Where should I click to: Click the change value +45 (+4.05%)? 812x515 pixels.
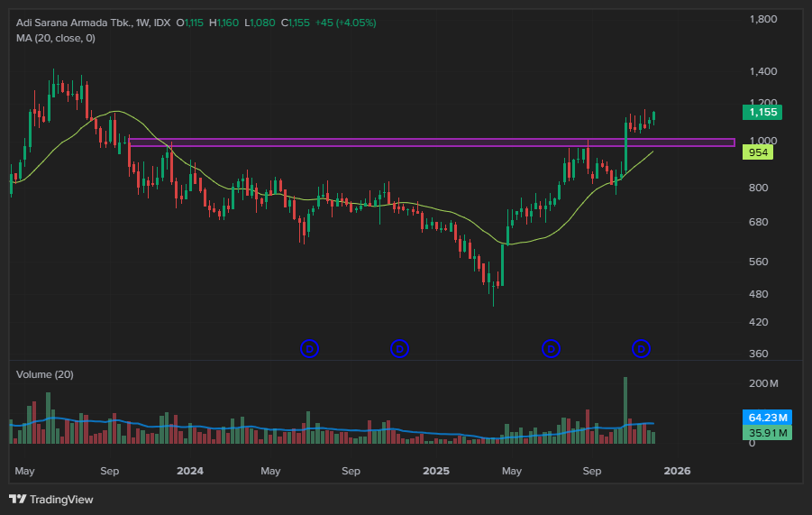pos(345,23)
